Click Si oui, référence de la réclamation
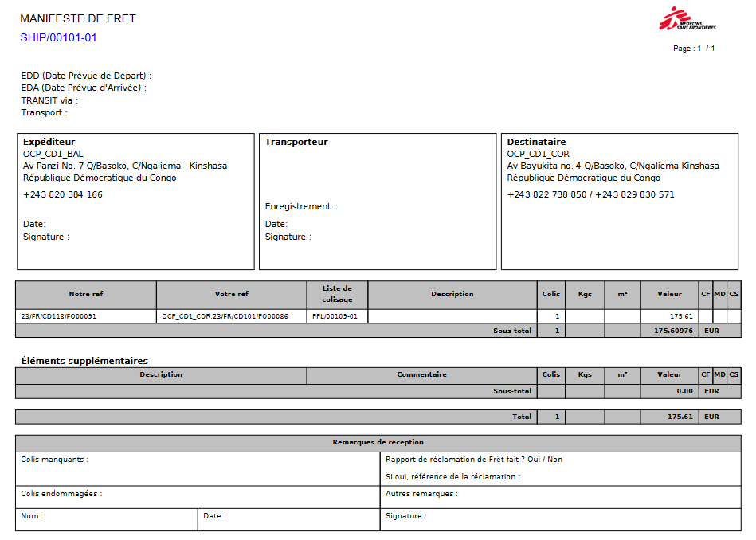The image size is (756, 540). pos(452,477)
